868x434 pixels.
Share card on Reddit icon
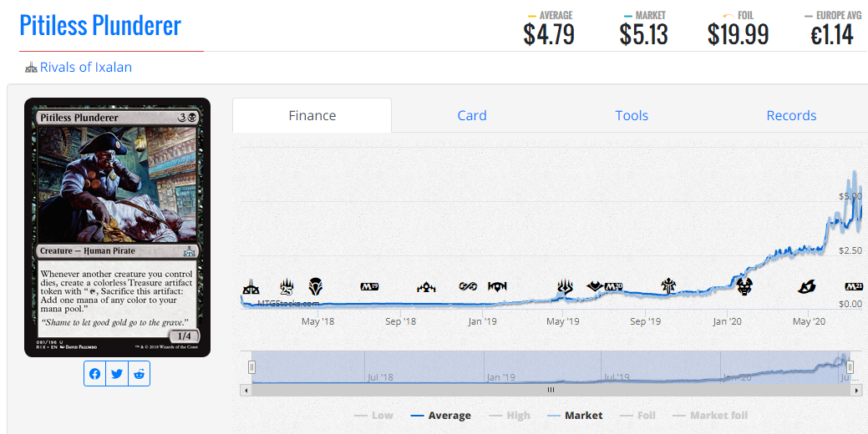click(139, 374)
